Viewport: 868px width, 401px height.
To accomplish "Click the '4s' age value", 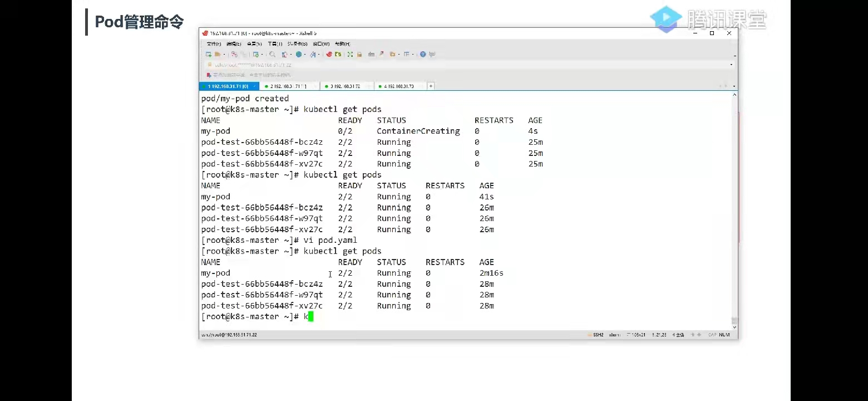I will point(533,131).
